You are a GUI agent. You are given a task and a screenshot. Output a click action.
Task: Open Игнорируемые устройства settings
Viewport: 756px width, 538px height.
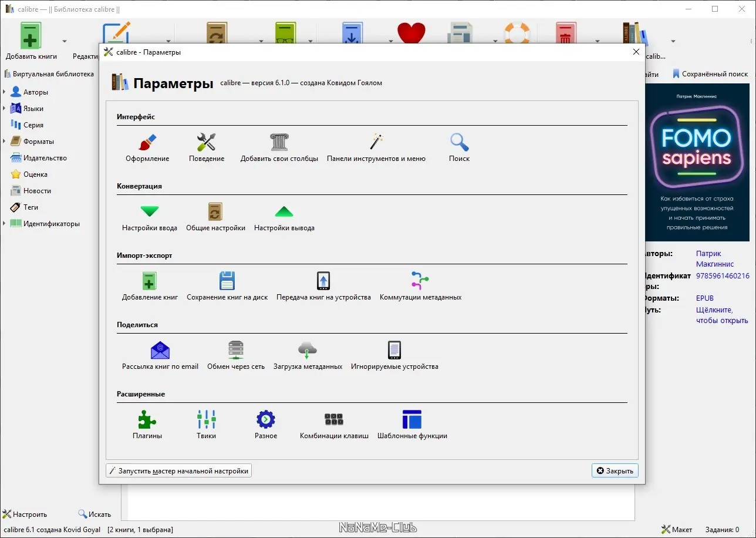[394, 356]
